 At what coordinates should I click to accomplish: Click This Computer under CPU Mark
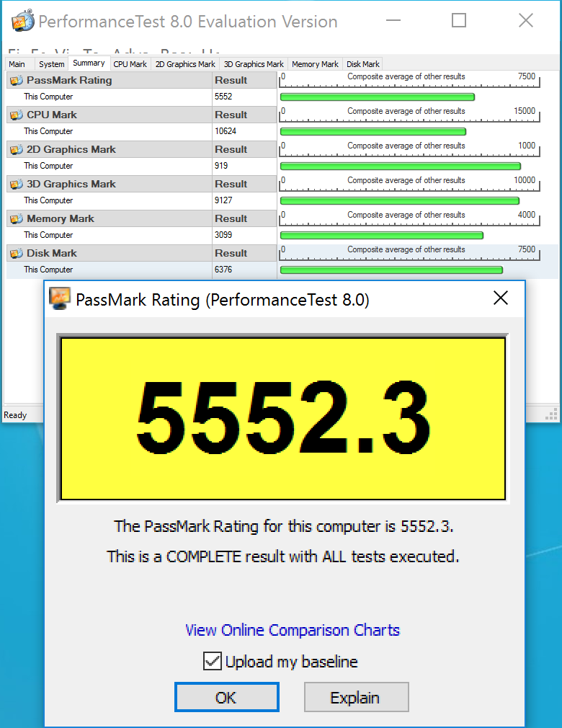(x=48, y=131)
